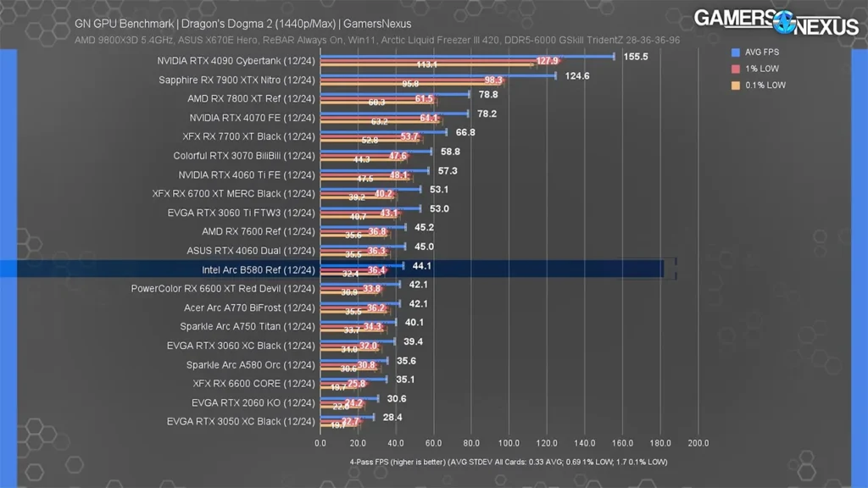Click the blue AVG FPS legend swatch
The width and height of the screenshot is (868, 488).
click(736, 52)
